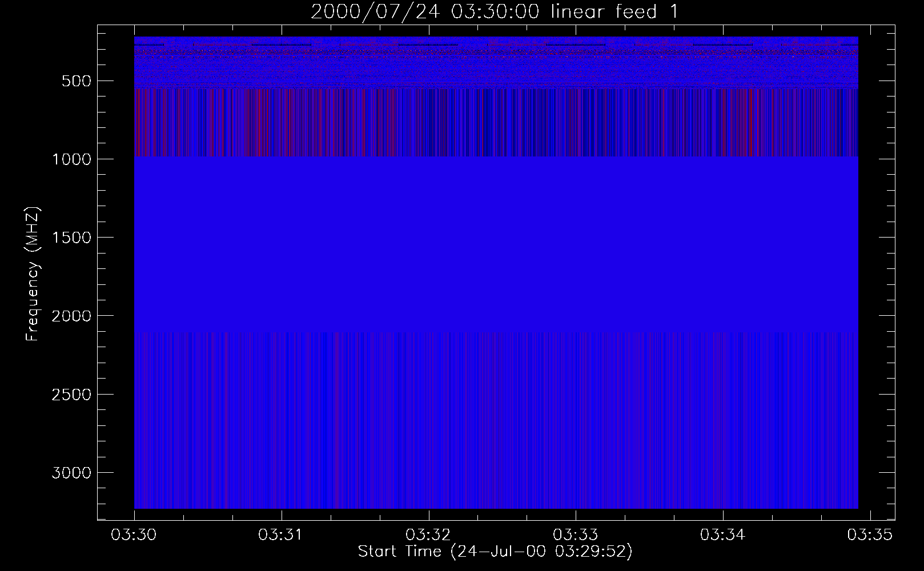
Task: Click the 03:32 time tick label
Action: [428, 535]
